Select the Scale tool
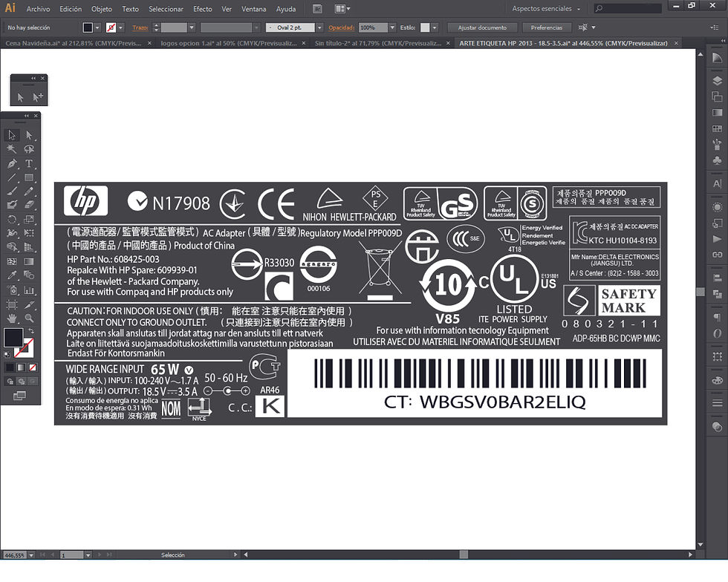 click(x=29, y=219)
